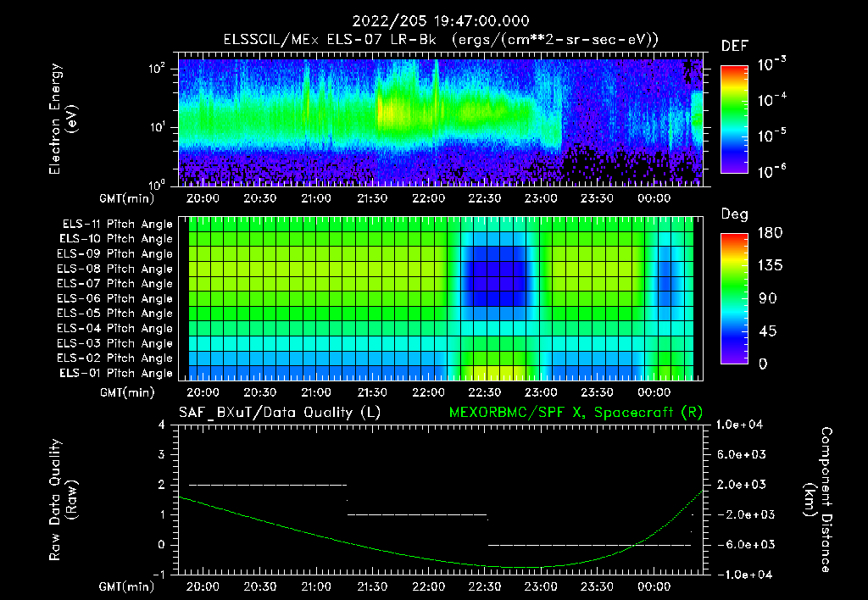
Task: Select the ELS-09 Pitch Angle row label
Action: 115,254
